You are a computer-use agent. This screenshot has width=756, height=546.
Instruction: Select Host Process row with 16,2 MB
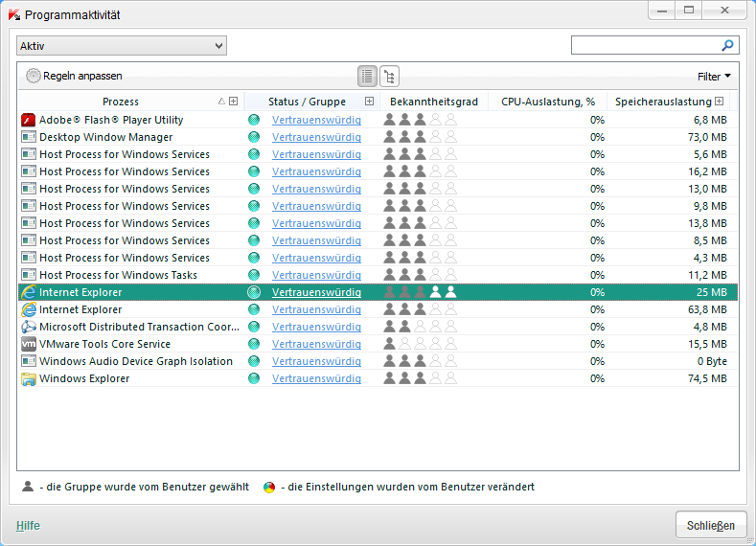378,171
